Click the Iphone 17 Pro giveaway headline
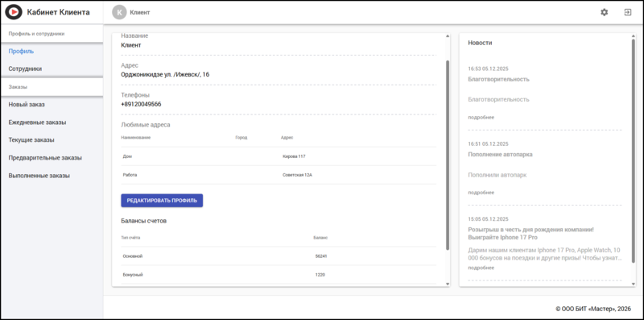 [x=531, y=233]
